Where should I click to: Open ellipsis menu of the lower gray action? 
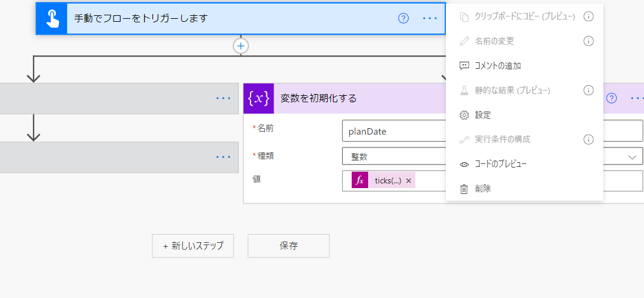pos(223,157)
